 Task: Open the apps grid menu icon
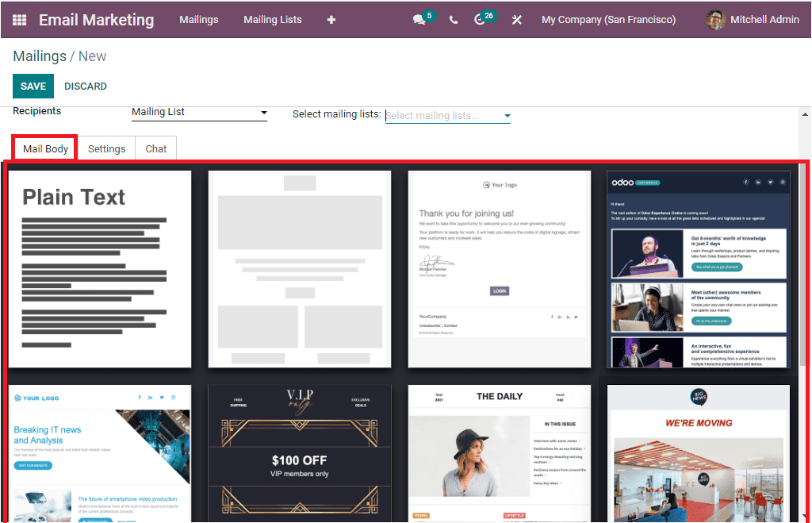point(19,20)
